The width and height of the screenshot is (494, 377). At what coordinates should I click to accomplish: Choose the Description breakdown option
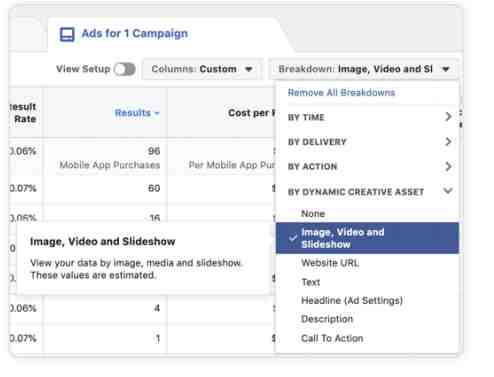pos(327,319)
